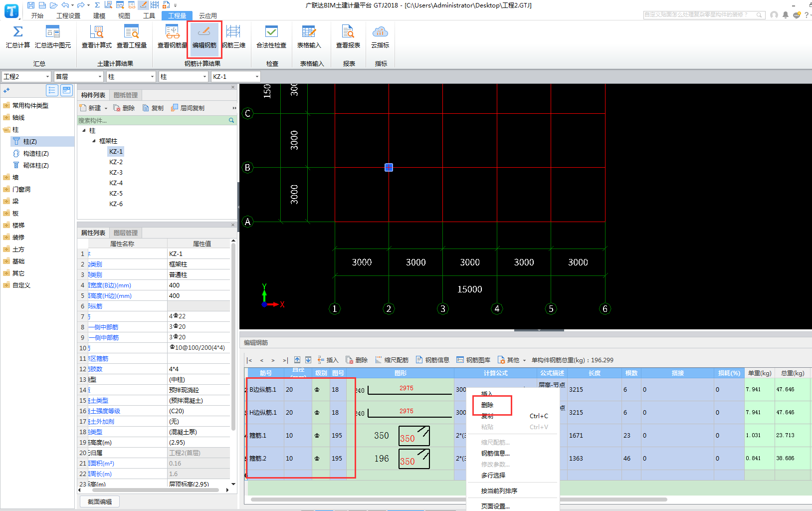812x511 pixels.
Task: Open 表格输入 ribbon tool
Action: pos(309,37)
